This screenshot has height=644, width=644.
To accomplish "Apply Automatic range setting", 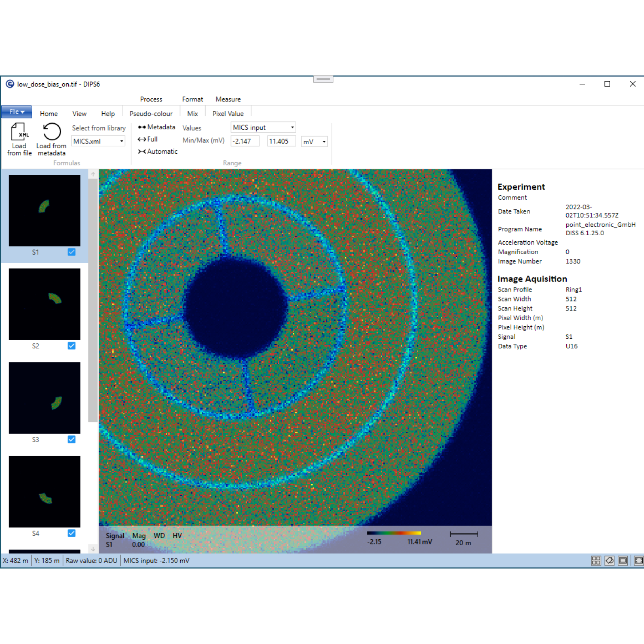I will pyautogui.click(x=158, y=152).
